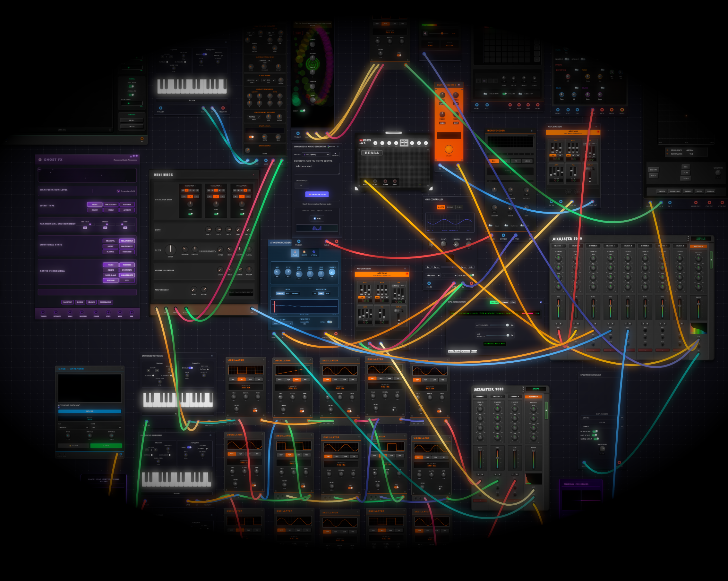Viewport: 728px width, 581px height.
Task: Click the Clock jack on Grid Controller
Action: (x=429, y=283)
